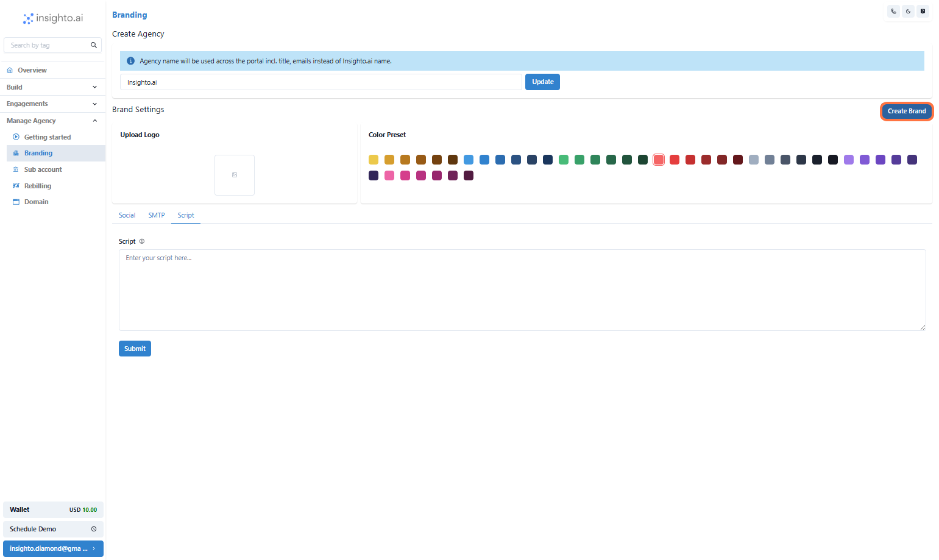Screen dimensions: 939x560
Task: Collapse the Manage Agency section chevron
Action: [94, 121]
